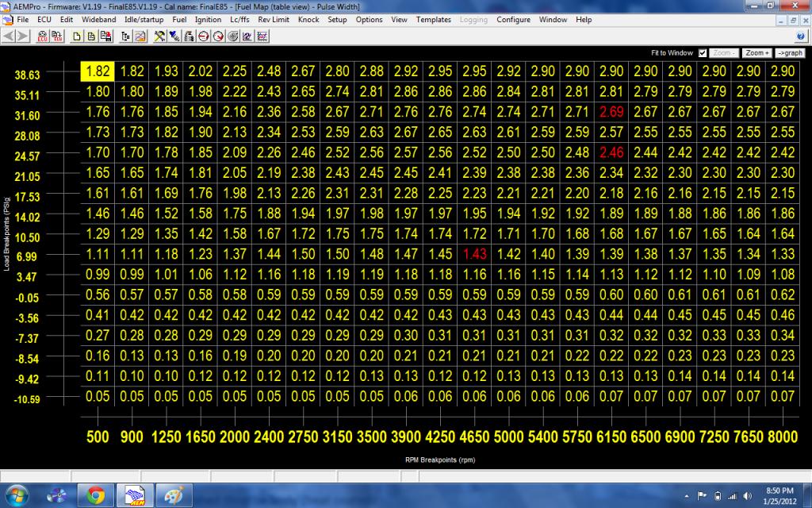Open Google Chrome from the taskbar

click(x=95, y=495)
